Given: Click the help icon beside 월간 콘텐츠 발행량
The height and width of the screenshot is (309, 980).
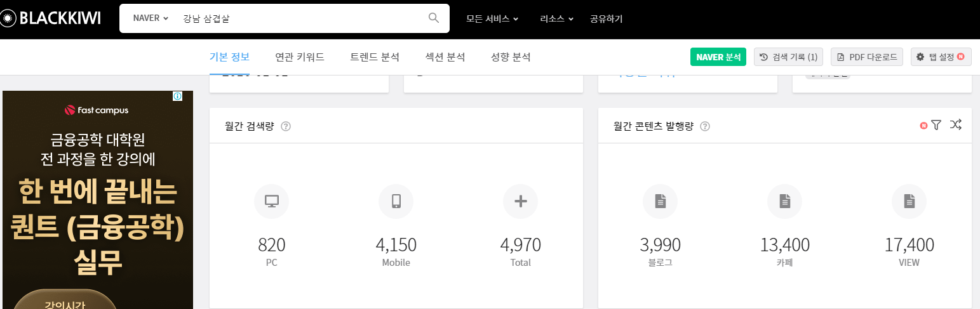Looking at the screenshot, I should point(705,126).
